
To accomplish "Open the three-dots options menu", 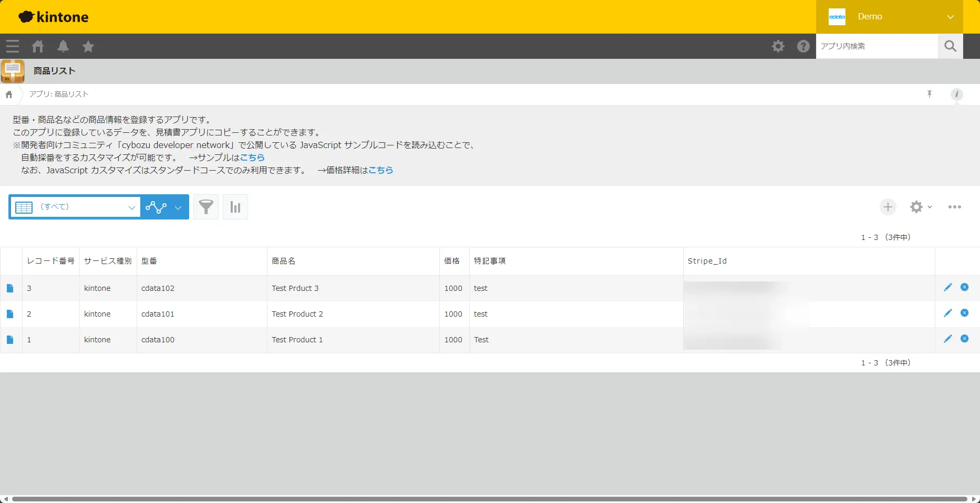I will [954, 207].
